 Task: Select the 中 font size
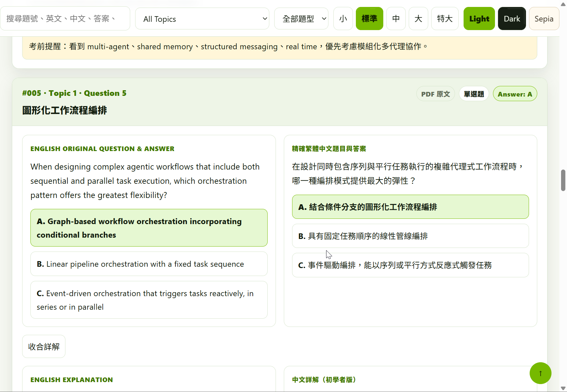[396, 19]
